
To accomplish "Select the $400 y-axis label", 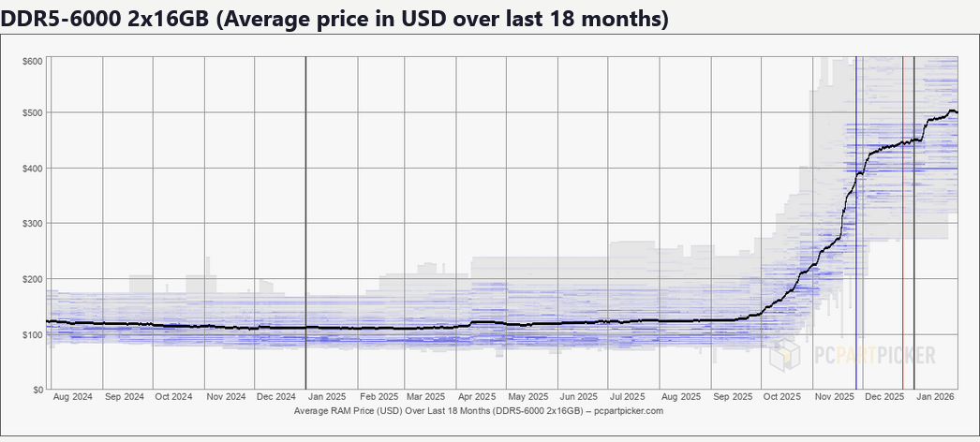I will (x=32, y=169).
